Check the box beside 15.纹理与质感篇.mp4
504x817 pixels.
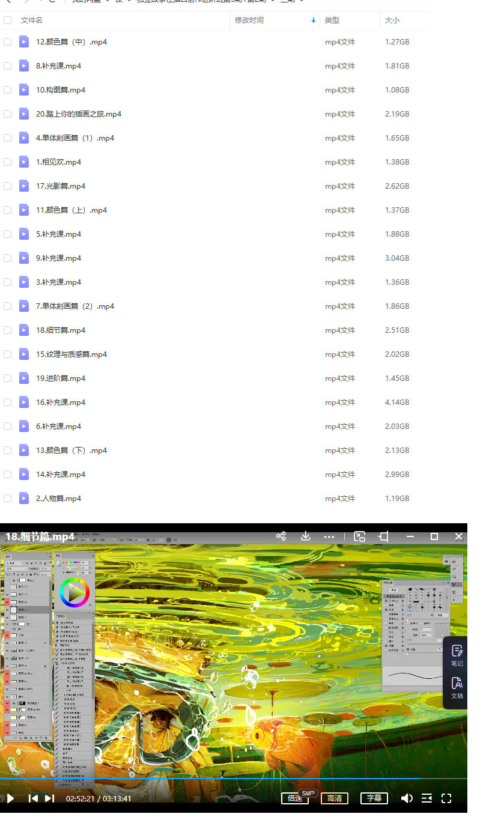tap(7, 354)
